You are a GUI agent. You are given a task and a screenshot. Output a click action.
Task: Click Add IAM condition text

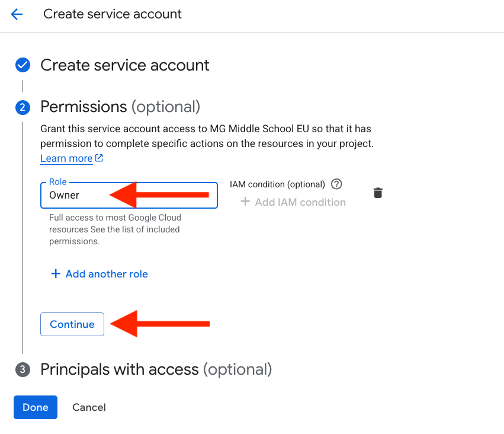pos(300,202)
